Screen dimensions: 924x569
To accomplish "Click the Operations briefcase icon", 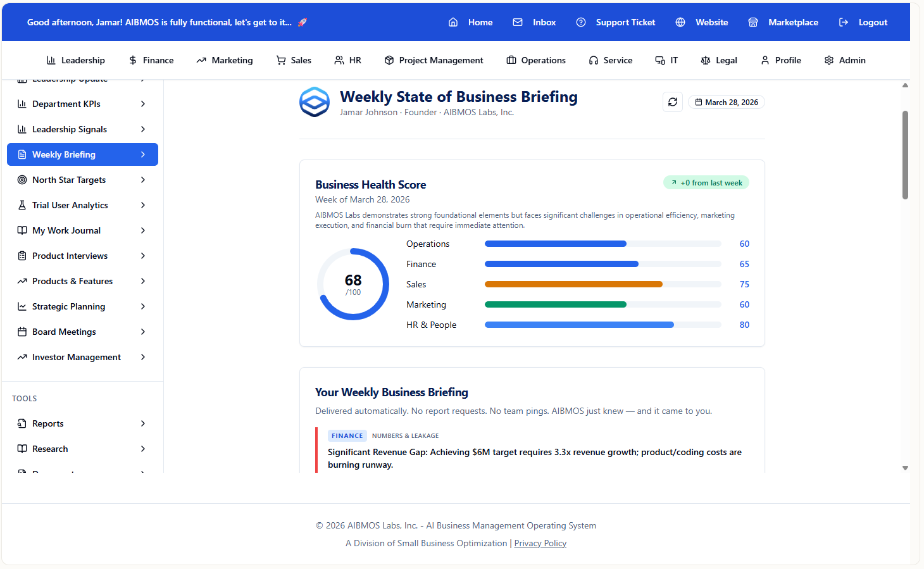I will tap(511, 60).
